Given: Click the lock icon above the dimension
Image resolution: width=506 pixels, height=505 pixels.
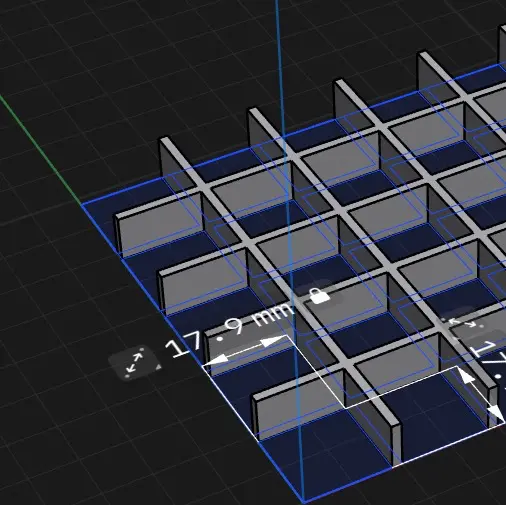Looking at the screenshot, I should [319, 296].
